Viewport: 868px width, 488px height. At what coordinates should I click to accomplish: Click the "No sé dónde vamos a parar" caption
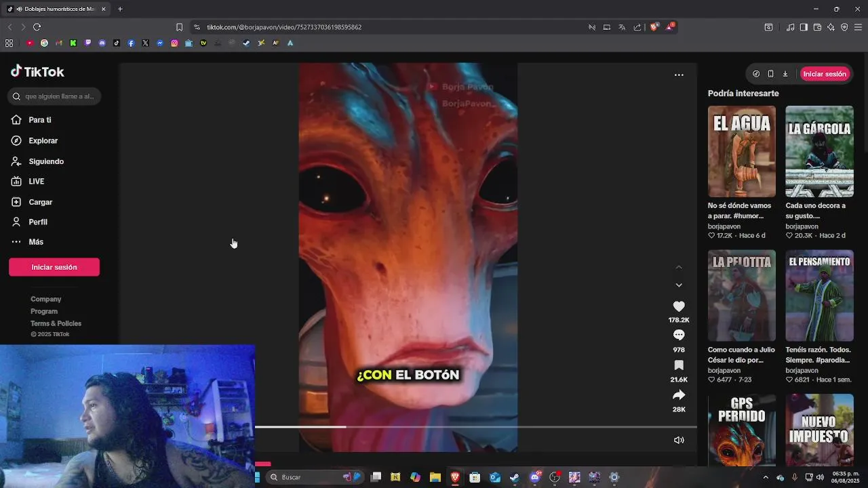(x=739, y=211)
